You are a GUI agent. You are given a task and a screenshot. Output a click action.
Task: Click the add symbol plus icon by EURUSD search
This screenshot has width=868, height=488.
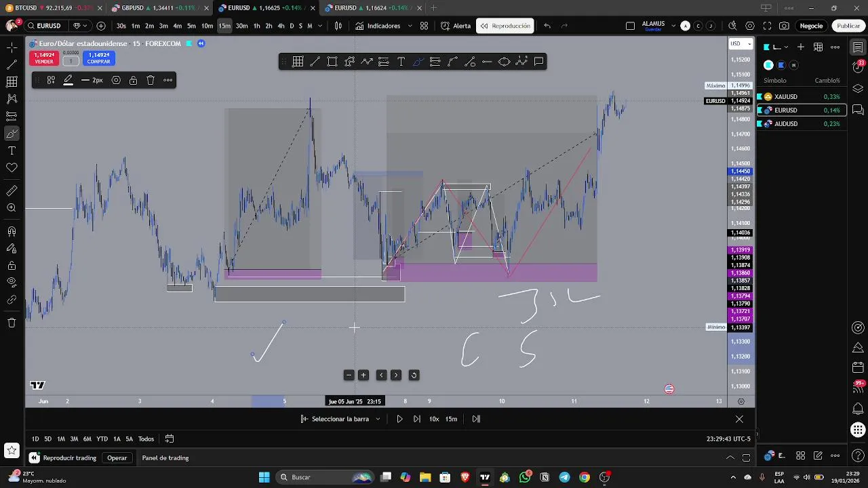[101, 26]
